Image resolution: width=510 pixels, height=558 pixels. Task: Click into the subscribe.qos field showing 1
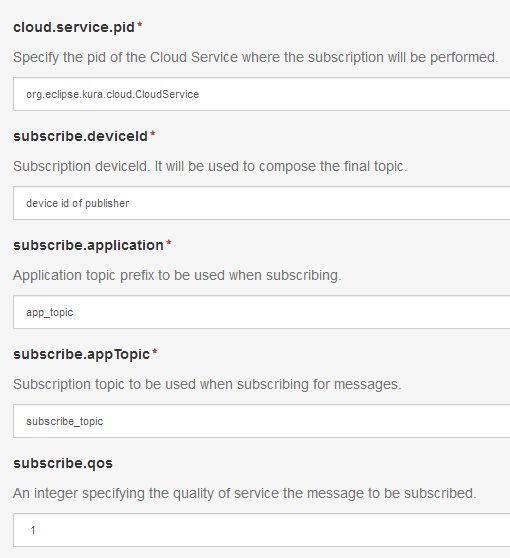262,530
